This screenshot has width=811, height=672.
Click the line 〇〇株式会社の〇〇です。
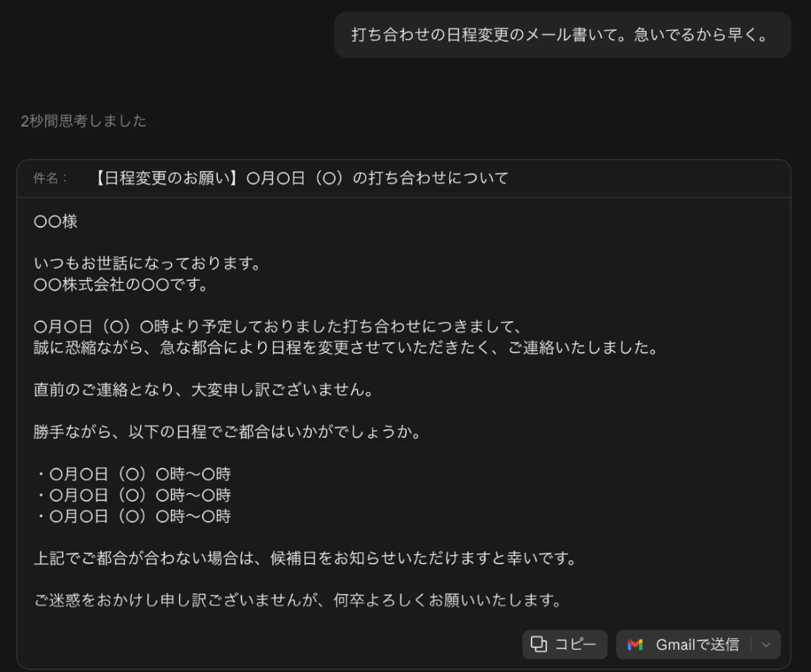click(x=122, y=284)
